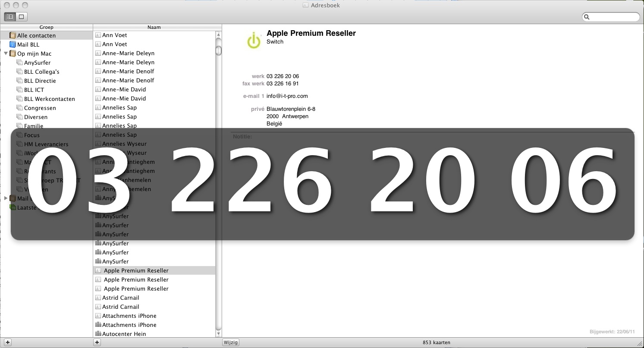Click the info@i-t-pro.com email address
644x348 pixels.
[287, 96]
